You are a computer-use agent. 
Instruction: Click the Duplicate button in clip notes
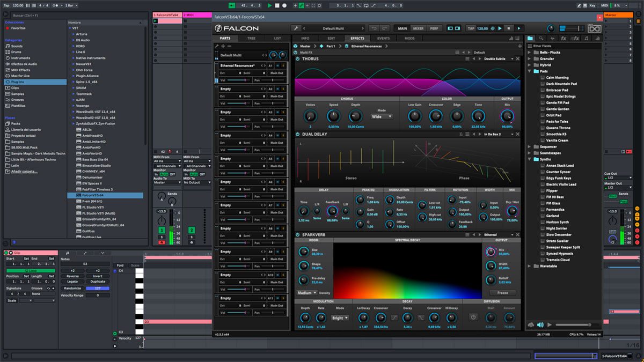point(98,282)
